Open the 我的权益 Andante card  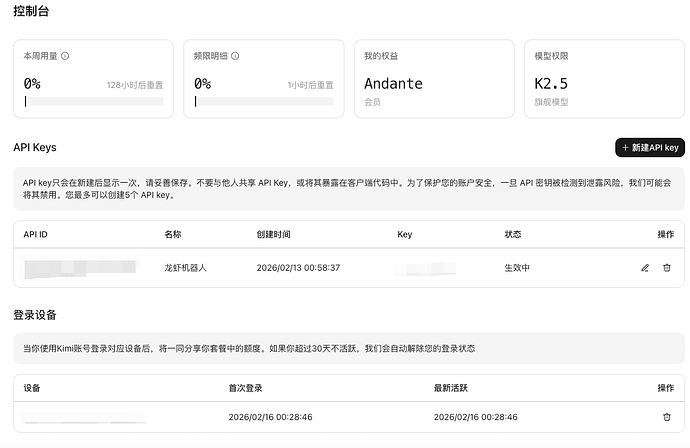point(434,79)
